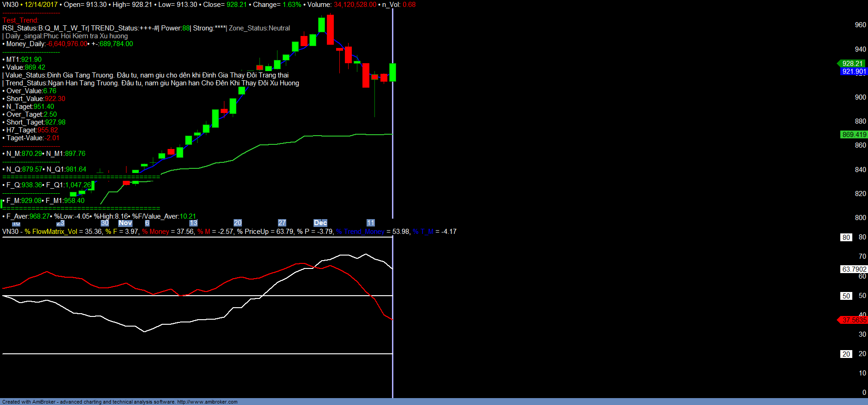Click the blue % Trend_Money label
This screenshot has width=868, height=405.
pos(360,232)
